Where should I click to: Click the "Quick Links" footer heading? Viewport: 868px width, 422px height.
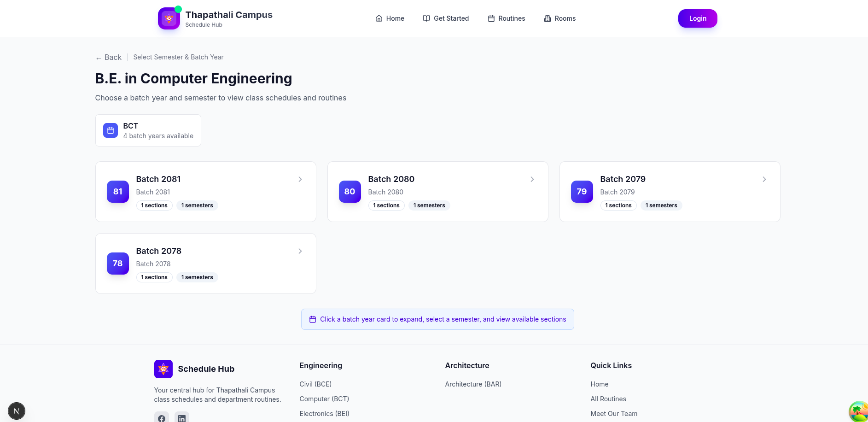(611, 365)
